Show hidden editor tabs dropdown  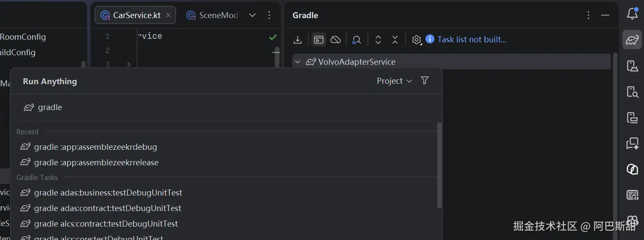[252, 15]
